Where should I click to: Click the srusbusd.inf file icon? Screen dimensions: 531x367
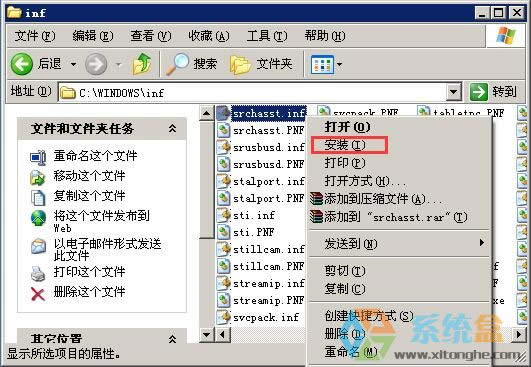tap(224, 147)
